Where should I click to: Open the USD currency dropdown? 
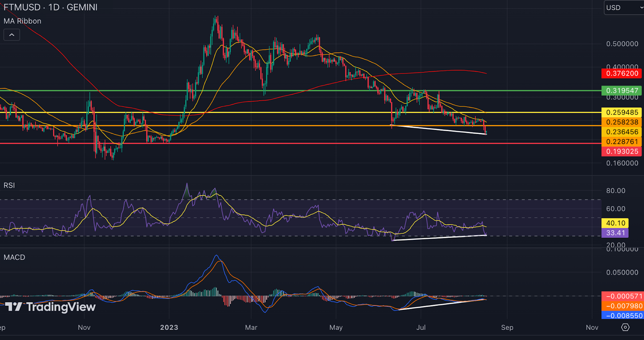(625, 8)
